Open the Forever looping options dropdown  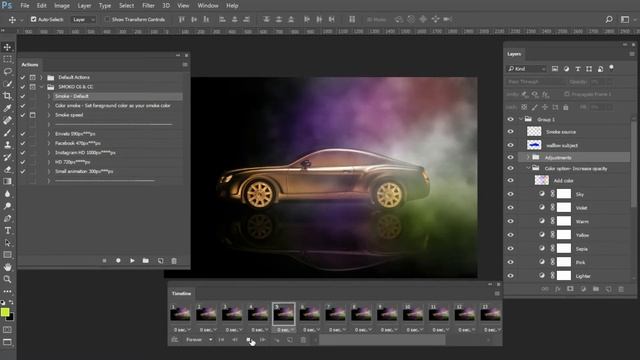click(199, 340)
